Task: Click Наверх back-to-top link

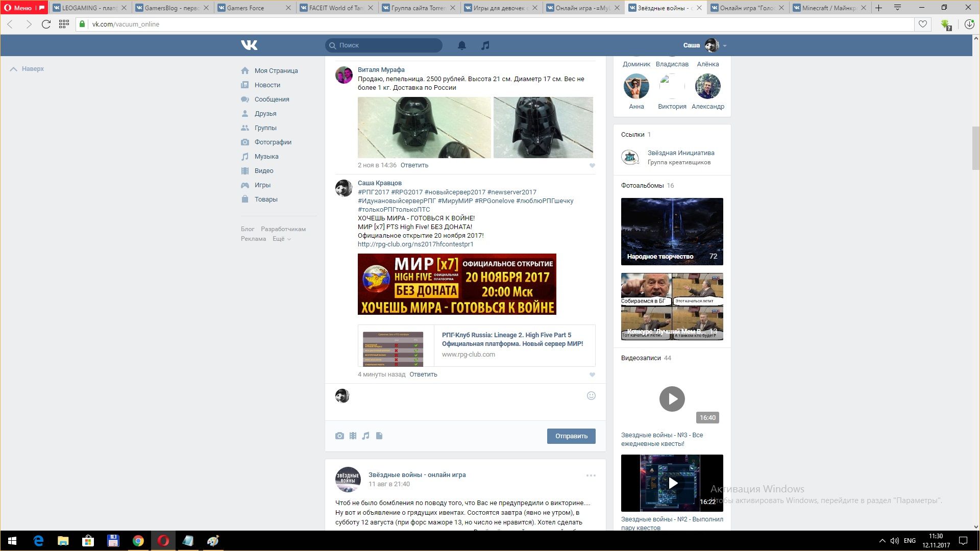Action: tap(27, 69)
